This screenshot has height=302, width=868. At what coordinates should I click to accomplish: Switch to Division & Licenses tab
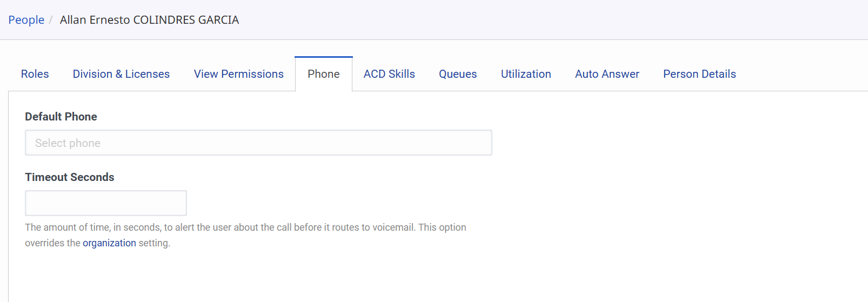pyautogui.click(x=121, y=74)
